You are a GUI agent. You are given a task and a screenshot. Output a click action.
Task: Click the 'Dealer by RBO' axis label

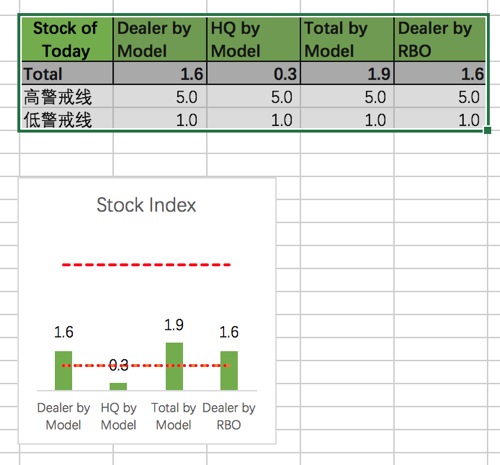click(229, 416)
